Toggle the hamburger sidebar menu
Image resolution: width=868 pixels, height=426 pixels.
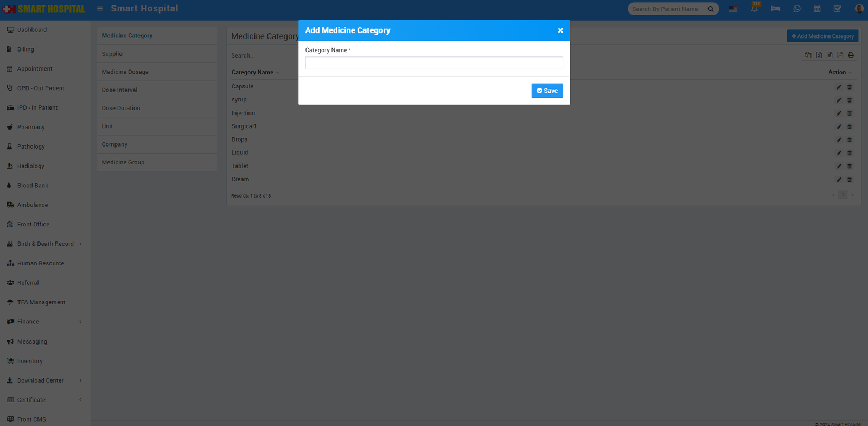100,9
